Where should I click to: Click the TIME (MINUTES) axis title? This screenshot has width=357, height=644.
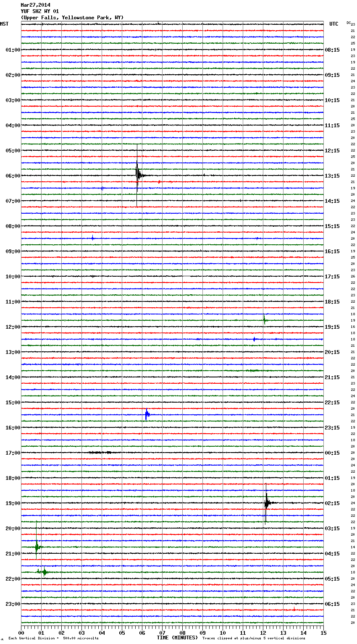click(x=177, y=638)
